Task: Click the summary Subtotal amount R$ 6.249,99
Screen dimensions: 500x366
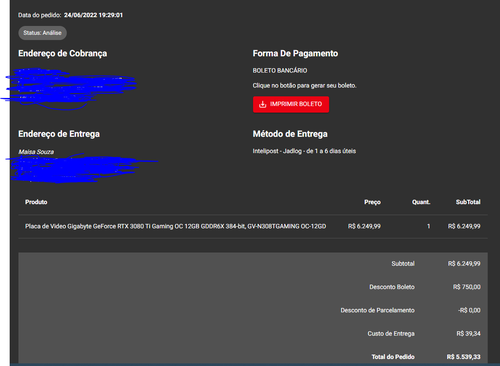Action: coord(464,264)
